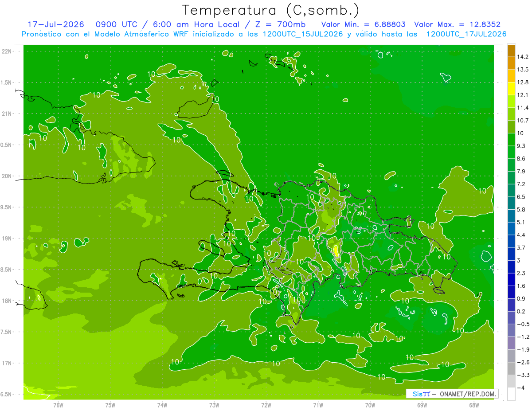Click the "74W" longitude axis label
This screenshot has width=532, height=411.
click(x=162, y=405)
